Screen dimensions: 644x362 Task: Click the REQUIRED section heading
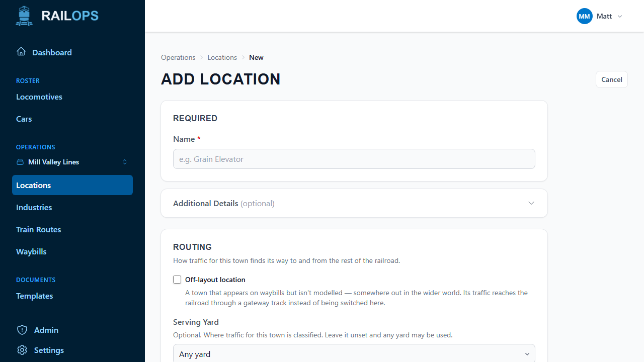click(x=195, y=118)
